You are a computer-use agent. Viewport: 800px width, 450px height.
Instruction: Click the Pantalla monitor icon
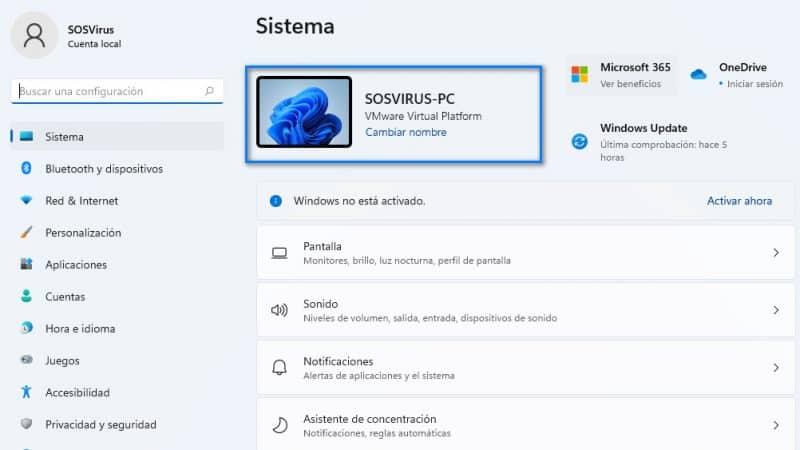[280, 253]
